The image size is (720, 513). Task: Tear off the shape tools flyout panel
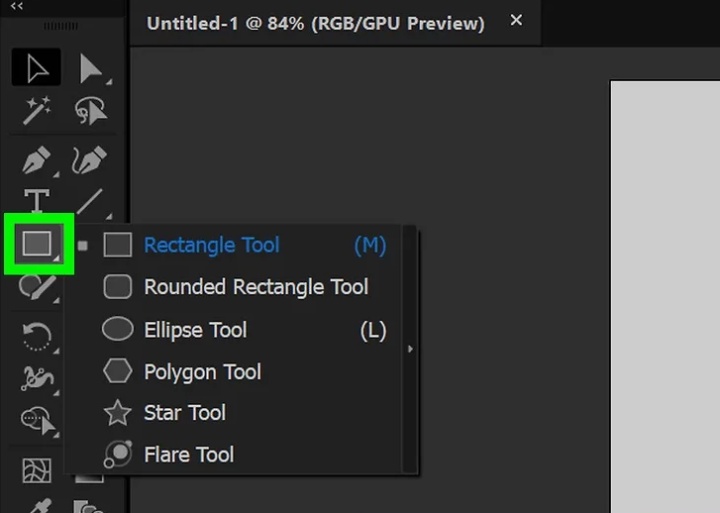click(410, 349)
